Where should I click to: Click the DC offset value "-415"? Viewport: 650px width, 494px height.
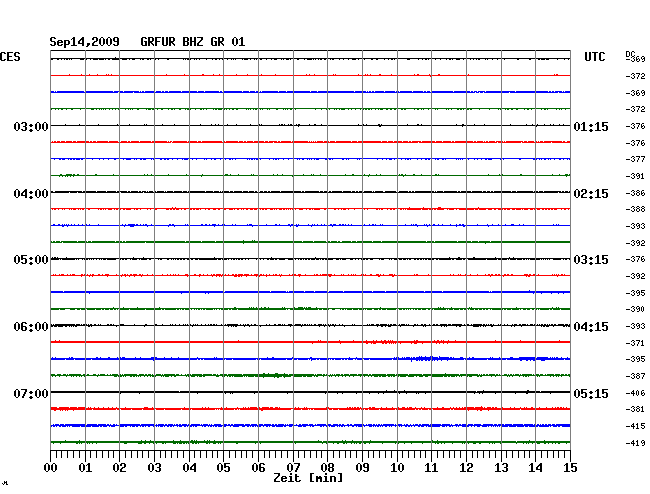[635, 426]
